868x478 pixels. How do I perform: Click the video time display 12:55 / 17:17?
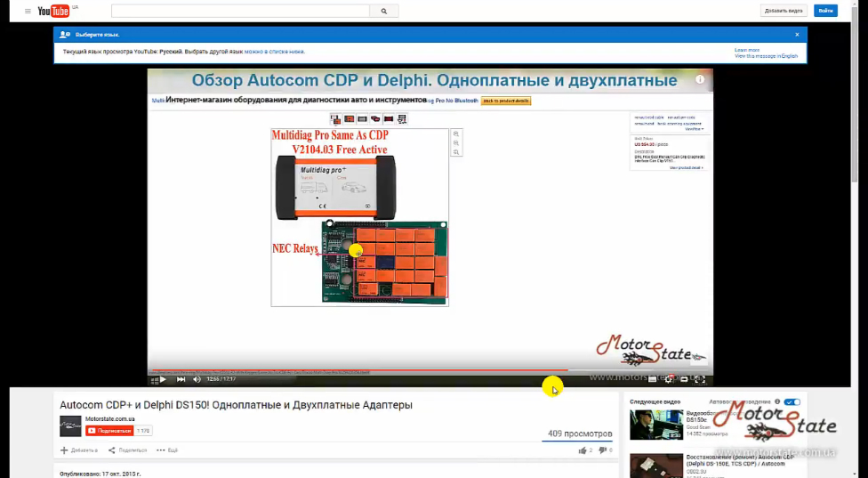click(221, 379)
